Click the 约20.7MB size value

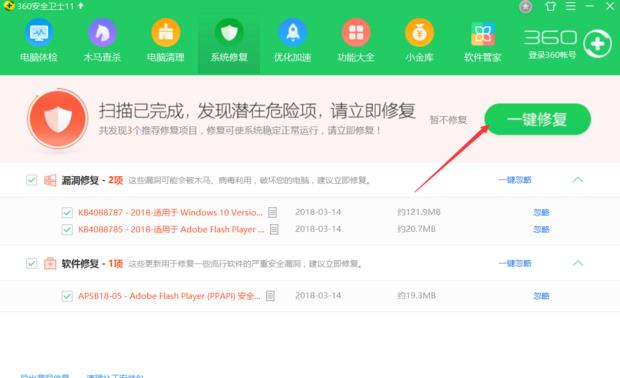click(416, 229)
